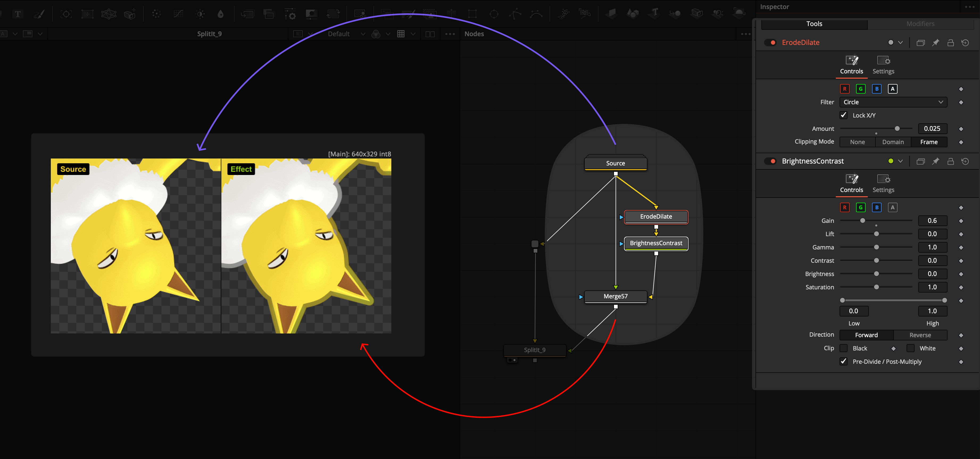Switch to the Inspector Tools tab

point(814,24)
